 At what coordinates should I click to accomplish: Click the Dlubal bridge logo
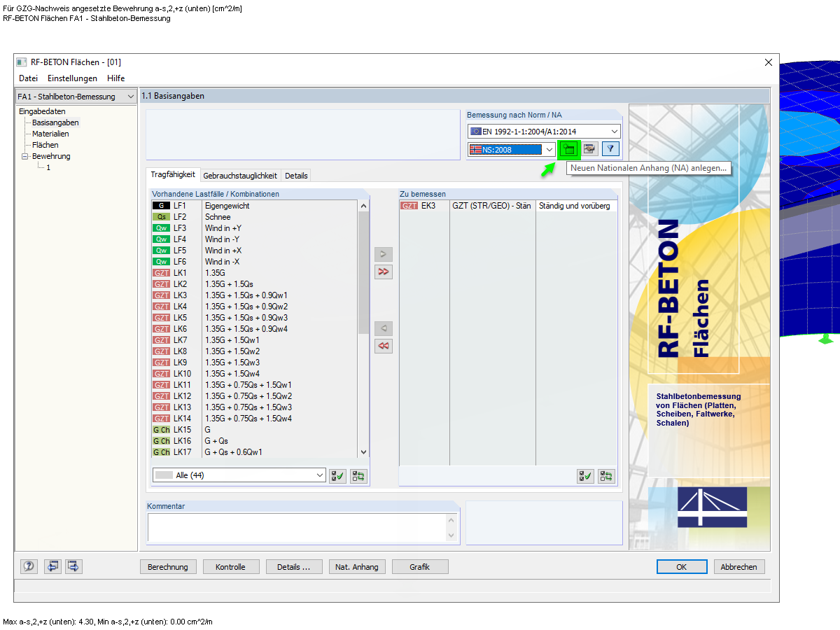pyautogui.click(x=712, y=507)
